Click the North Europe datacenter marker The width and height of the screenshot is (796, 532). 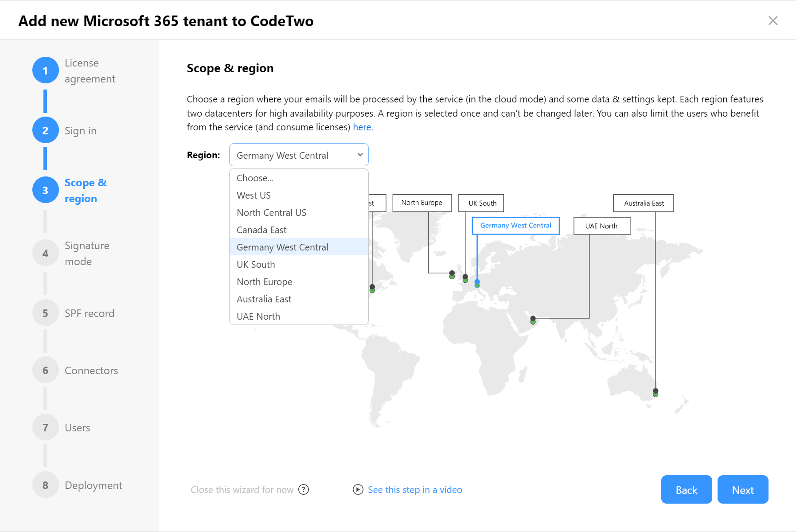coord(452,275)
